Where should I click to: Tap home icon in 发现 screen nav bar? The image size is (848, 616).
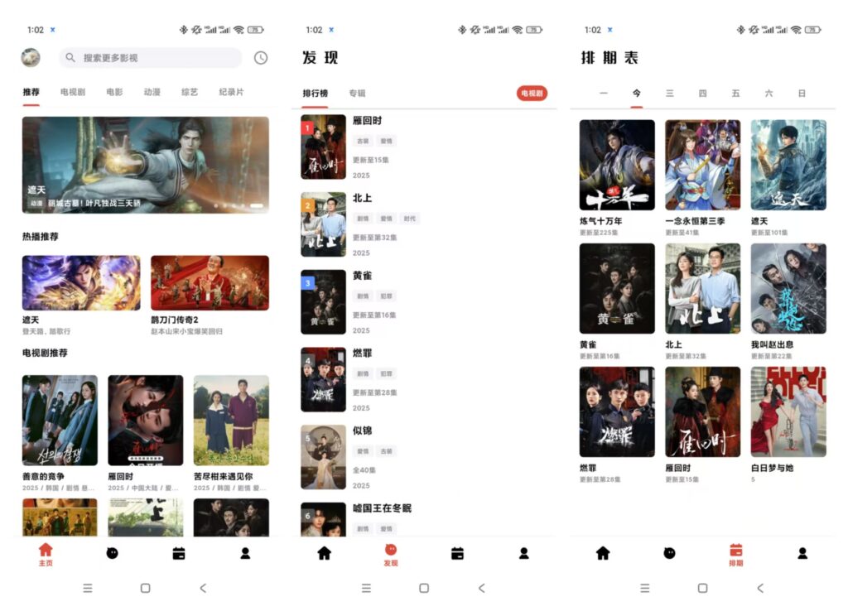(x=325, y=553)
